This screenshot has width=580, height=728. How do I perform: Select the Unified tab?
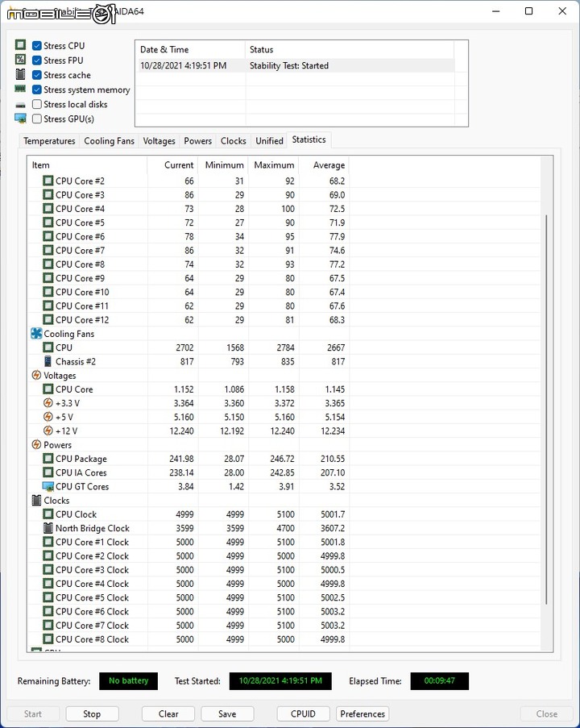[269, 140]
